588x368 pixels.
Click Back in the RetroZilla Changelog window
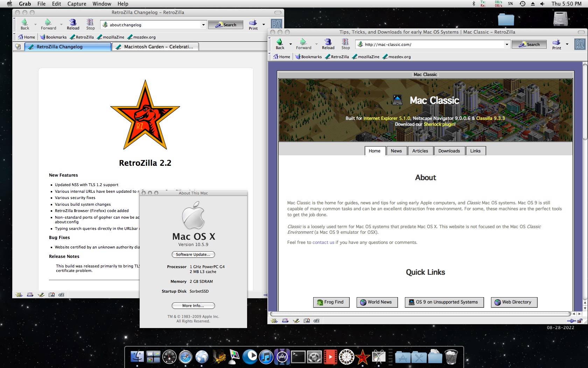click(25, 25)
